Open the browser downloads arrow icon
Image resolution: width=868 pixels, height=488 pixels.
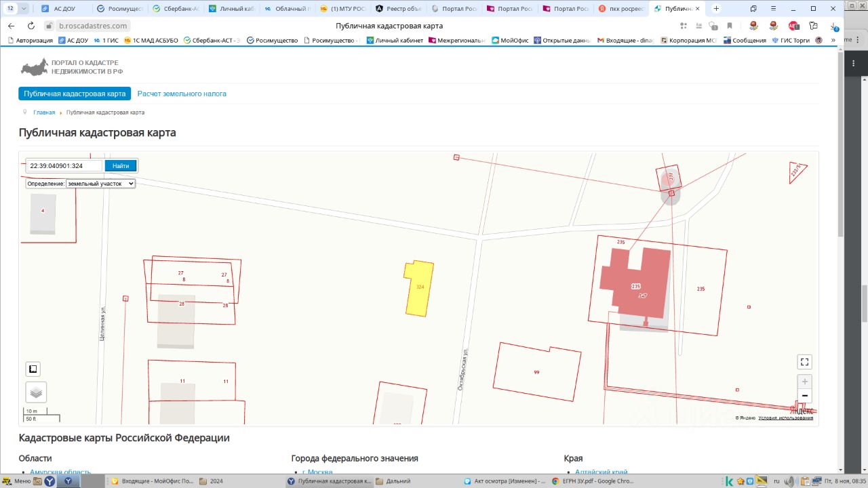click(x=836, y=26)
